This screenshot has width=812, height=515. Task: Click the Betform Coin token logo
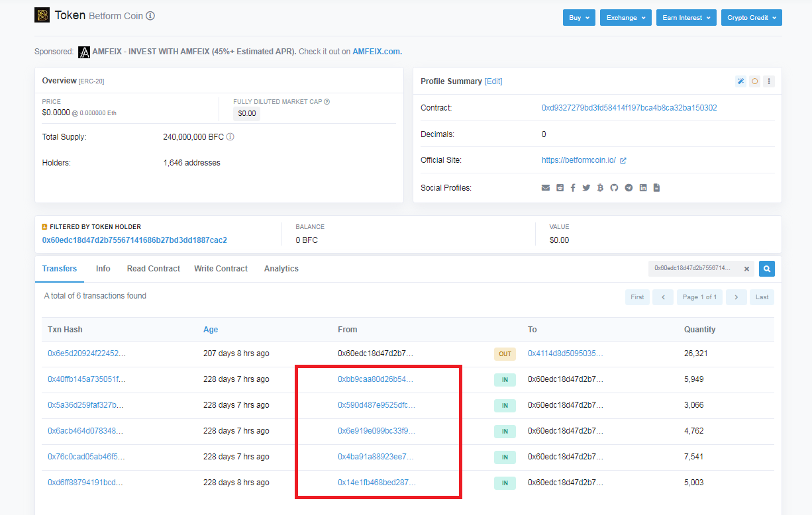(x=42, y=15)
